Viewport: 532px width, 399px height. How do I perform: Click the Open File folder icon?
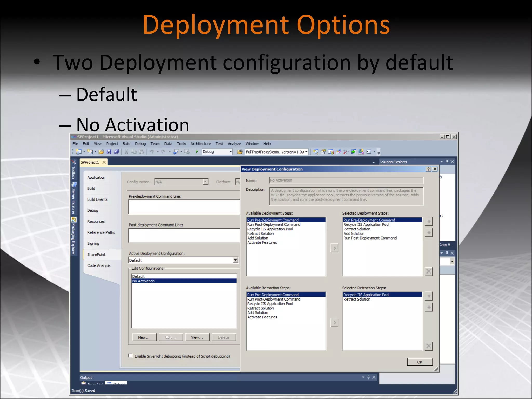(x=101, y=152)
